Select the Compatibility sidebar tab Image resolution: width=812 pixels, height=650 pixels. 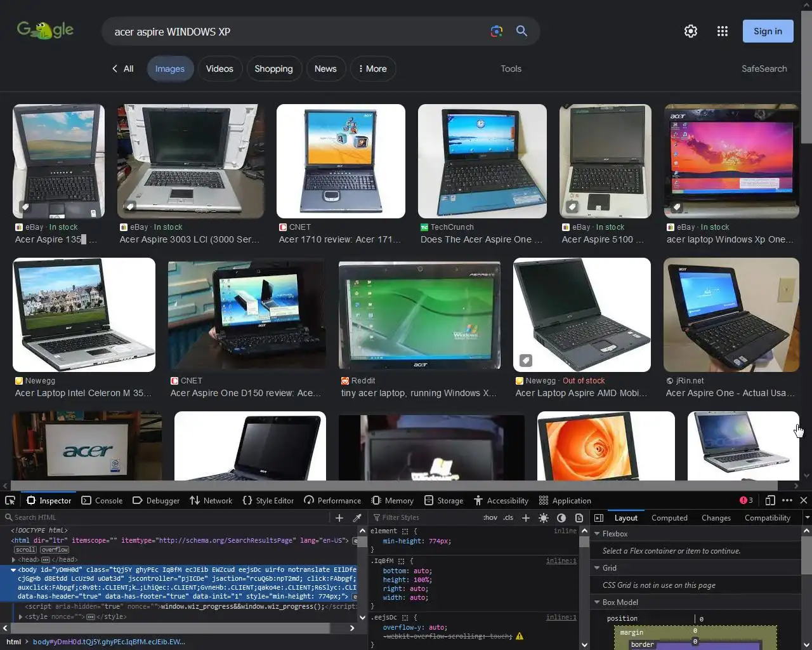tap(768, 517)
